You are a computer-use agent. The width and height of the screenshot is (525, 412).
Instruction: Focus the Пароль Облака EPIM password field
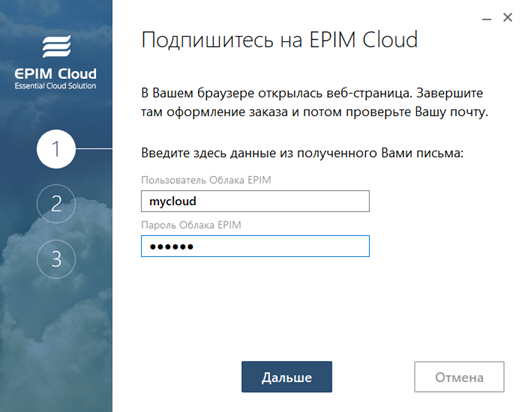coord(255,246)
